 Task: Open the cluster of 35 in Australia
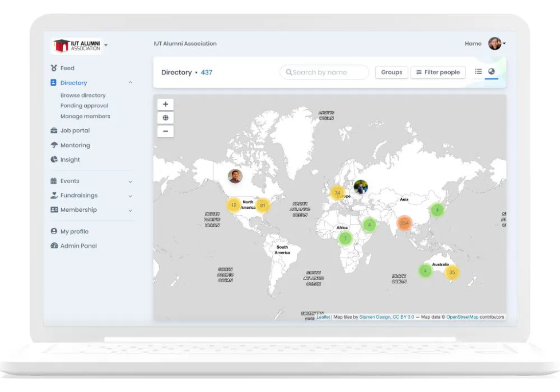452,272
